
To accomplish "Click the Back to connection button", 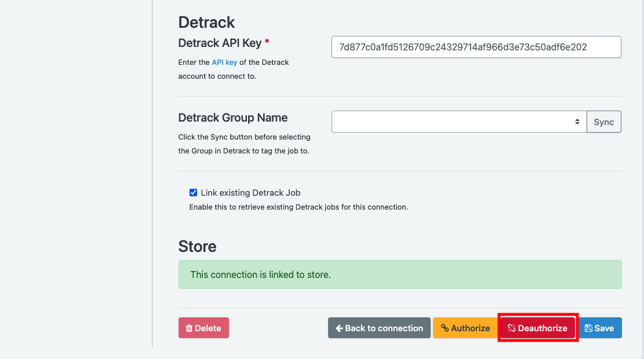I will pyautogui.click(x=379, y=328).
